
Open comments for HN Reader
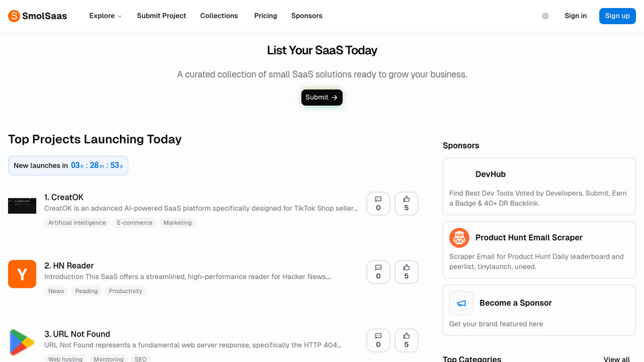[378, 271]
